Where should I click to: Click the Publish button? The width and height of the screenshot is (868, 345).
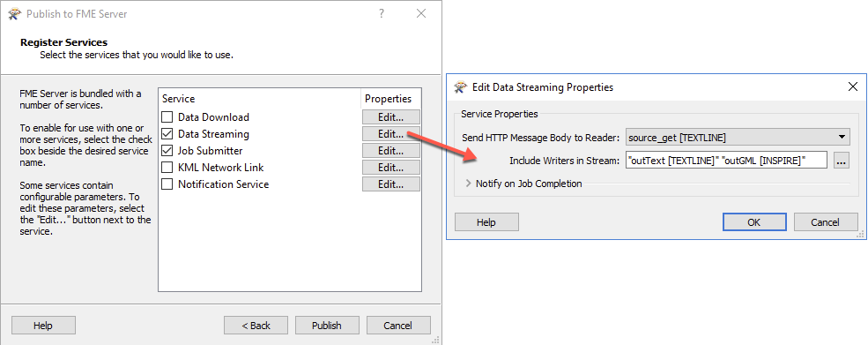coord(327,326)
